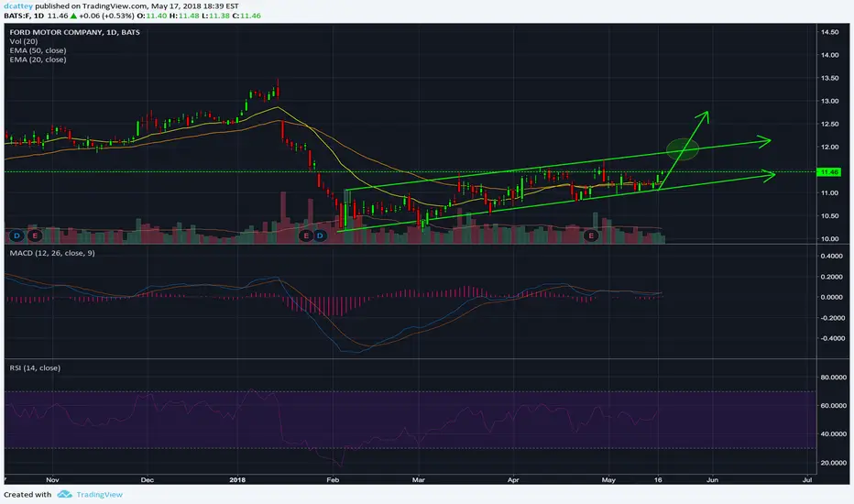Select the FORD MOTOR COMPANY, 1D, BATS legend
This screenshot has width=854, height=504.
pos(74,32)
